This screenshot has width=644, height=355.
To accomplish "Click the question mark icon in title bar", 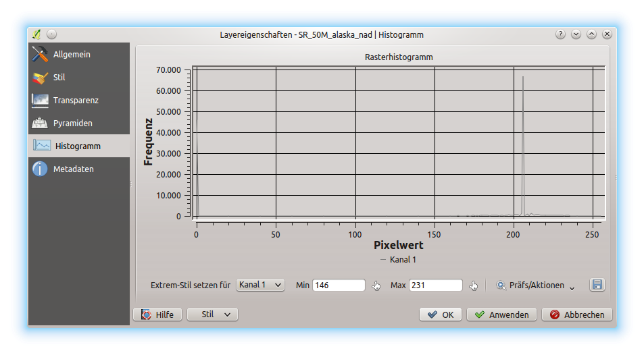I will (x=560, y=34).
